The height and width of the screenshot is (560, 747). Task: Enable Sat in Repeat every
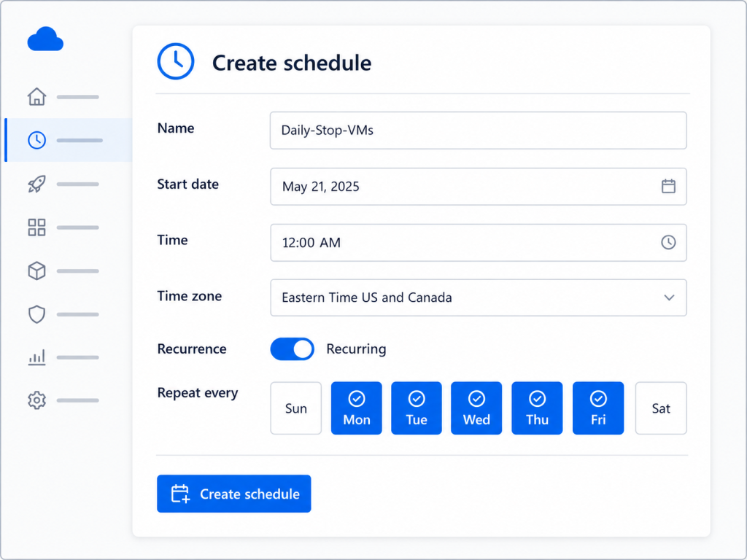[661, 408]
